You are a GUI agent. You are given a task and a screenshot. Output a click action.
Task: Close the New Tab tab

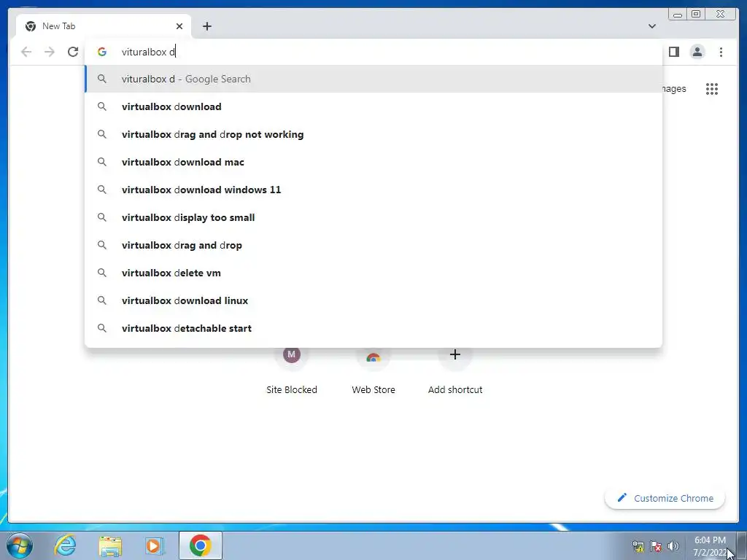click(179, 26)
